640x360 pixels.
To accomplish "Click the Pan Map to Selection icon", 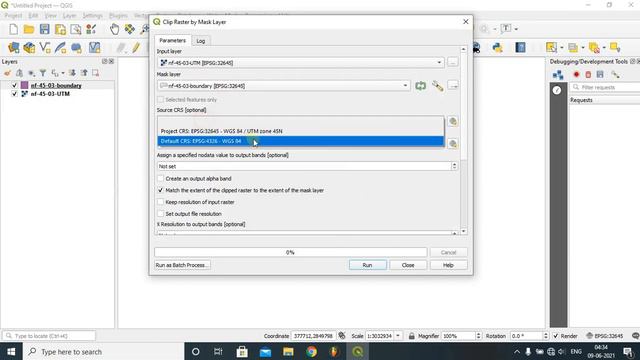I will (129, 29).
